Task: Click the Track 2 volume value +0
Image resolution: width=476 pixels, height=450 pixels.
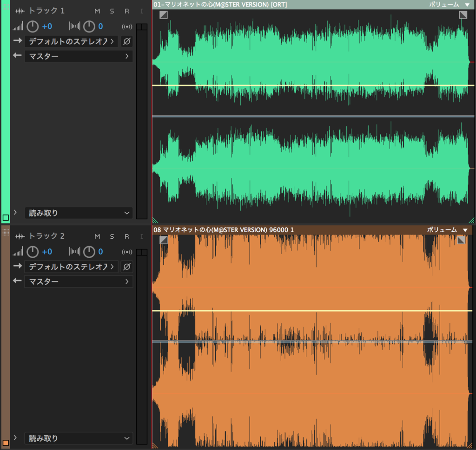Action: [x=47, y=252]
